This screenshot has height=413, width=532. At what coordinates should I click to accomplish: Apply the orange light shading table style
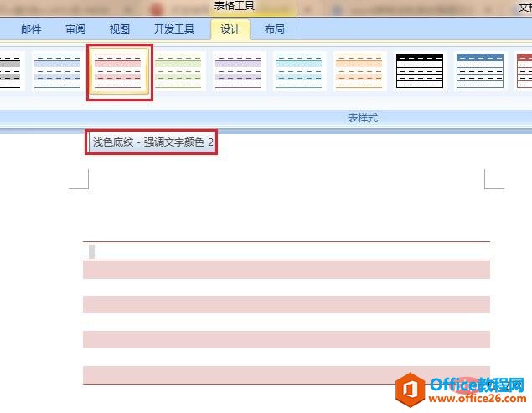pyautogui.click(x=359, y=71)
